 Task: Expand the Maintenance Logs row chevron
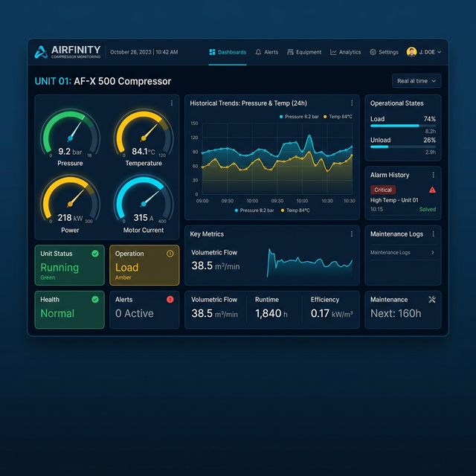click(x=433, y=253)
